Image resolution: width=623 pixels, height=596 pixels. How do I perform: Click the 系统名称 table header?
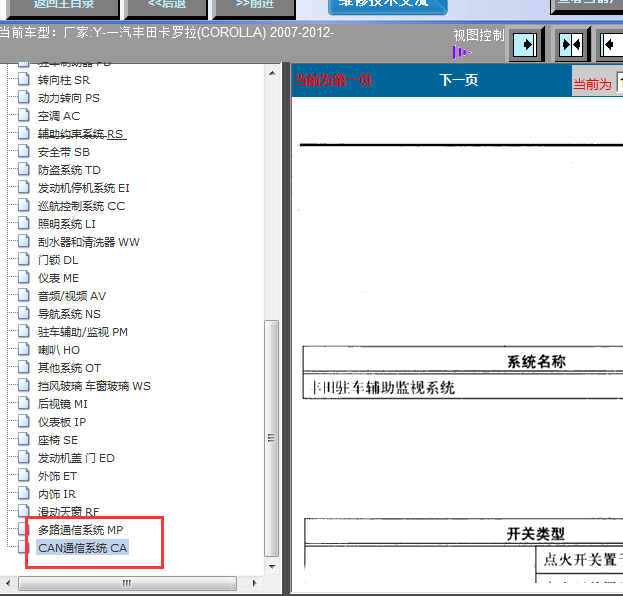pos(536,362)
